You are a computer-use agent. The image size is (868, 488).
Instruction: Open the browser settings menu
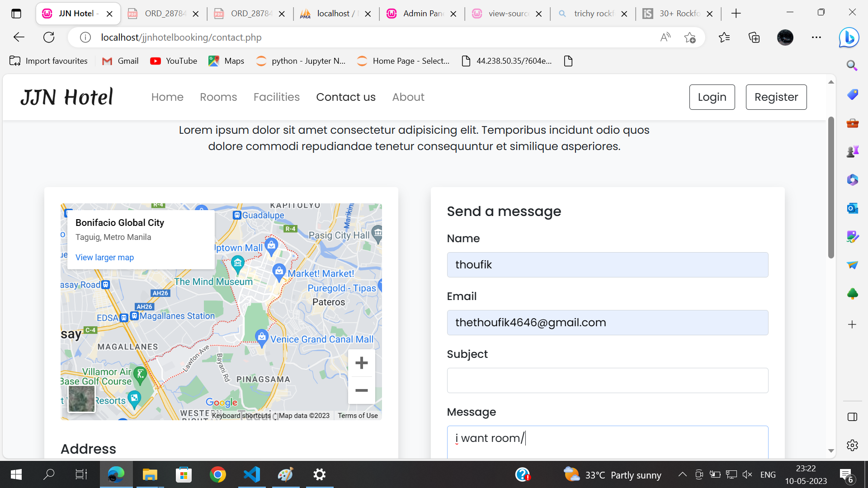(x=816, y=38)
